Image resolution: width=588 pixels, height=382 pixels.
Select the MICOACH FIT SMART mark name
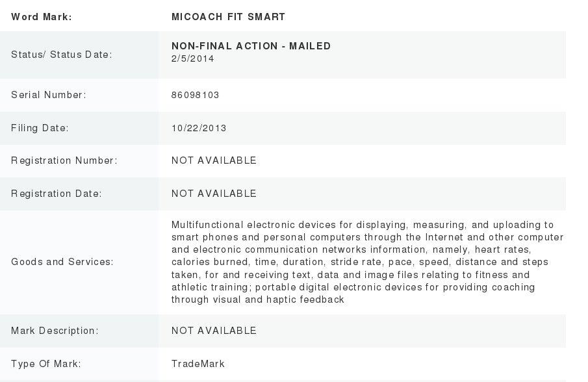click(x=228, y=17)
